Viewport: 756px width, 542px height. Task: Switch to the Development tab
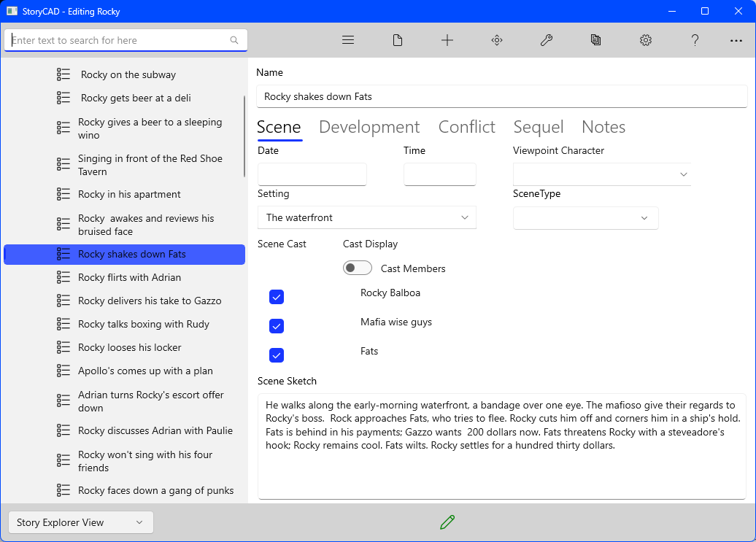(369, 127)
